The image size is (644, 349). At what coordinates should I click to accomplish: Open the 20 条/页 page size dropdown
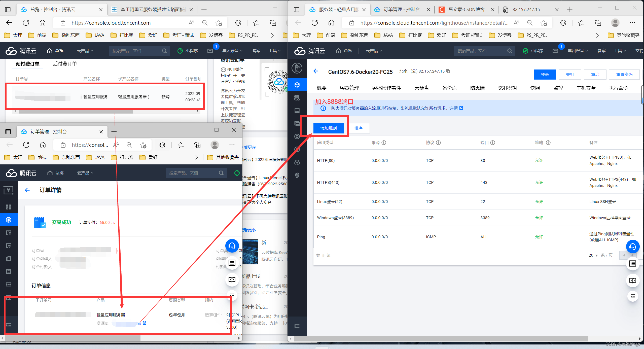click(x=593, y=255)
